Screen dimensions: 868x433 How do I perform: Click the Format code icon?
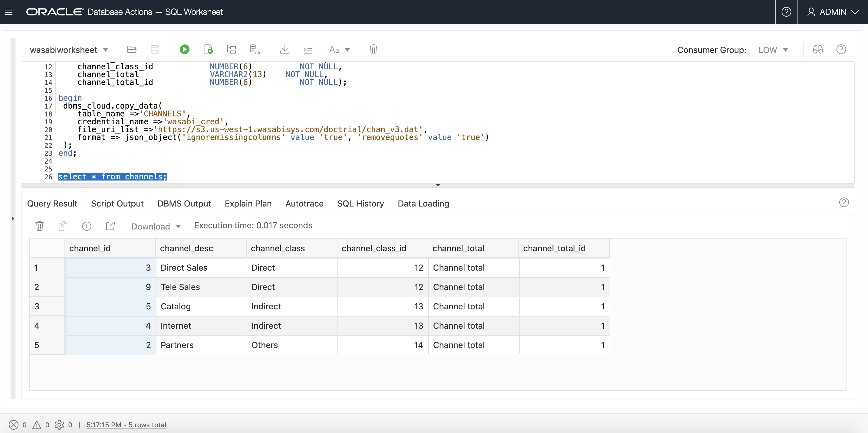click(x=307, y=50)
